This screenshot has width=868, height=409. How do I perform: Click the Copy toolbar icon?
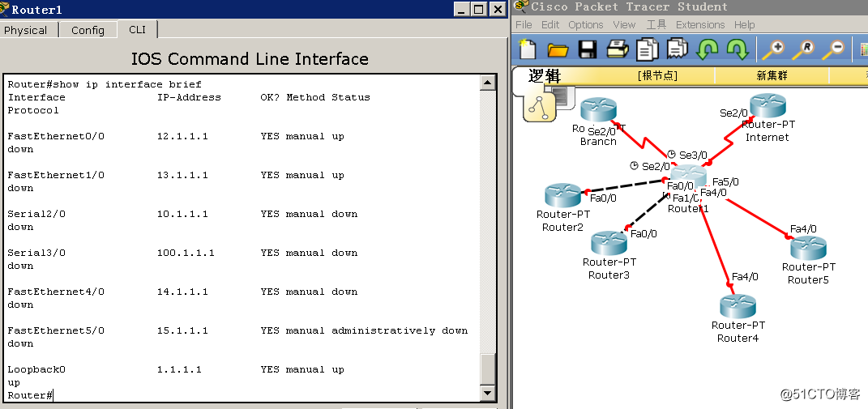point(647,49)
